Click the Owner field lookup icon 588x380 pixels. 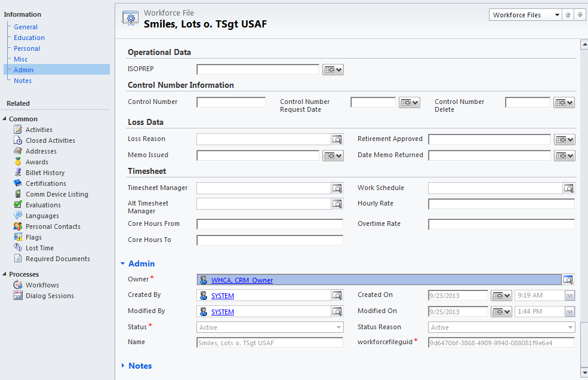click(568, 280)
